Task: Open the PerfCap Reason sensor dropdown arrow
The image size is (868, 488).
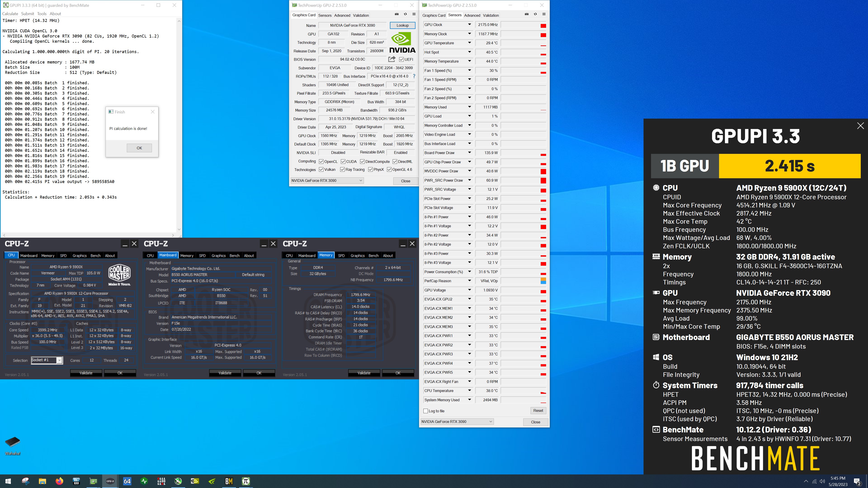Action: 469,281
